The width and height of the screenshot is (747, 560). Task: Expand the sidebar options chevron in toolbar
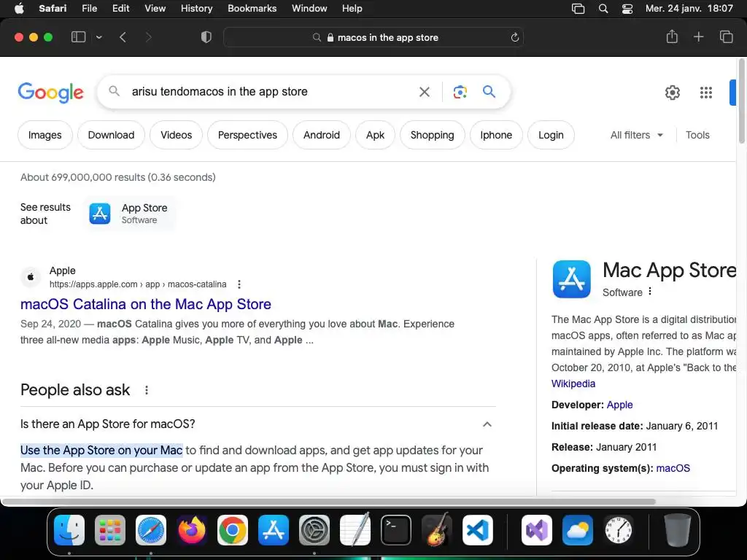tap(98, 37)
